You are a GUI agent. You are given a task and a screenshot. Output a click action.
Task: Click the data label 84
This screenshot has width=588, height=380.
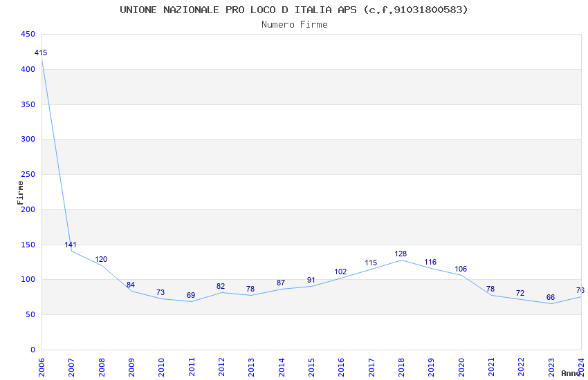pyautogui.click(x=131, y=285)
